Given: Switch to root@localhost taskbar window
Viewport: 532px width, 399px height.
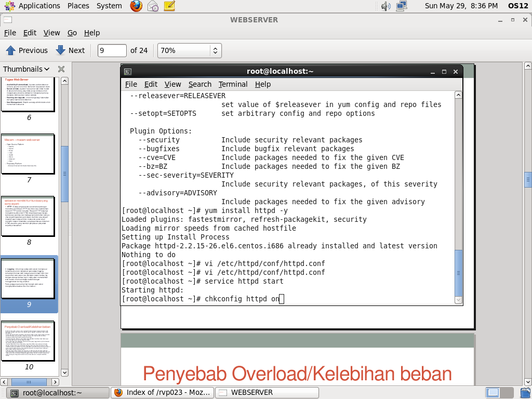Looking at the screenshot, I should click(x=58, y=393).
